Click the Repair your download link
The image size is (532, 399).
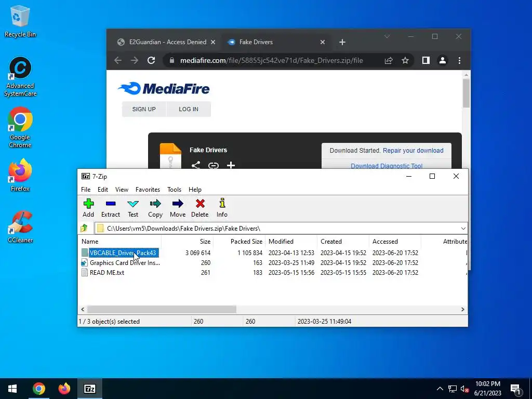coord(413,151)
